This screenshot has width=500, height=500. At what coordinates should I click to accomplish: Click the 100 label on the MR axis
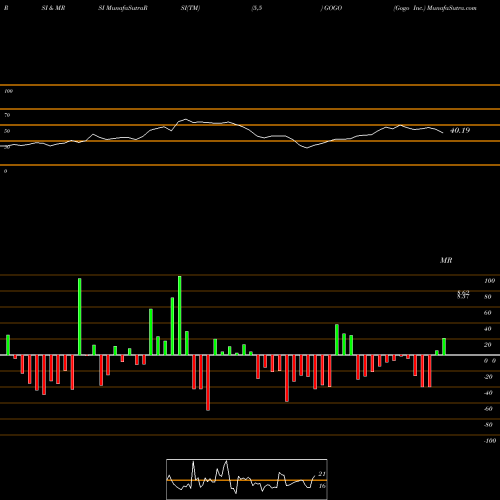[x=489, y=281]
